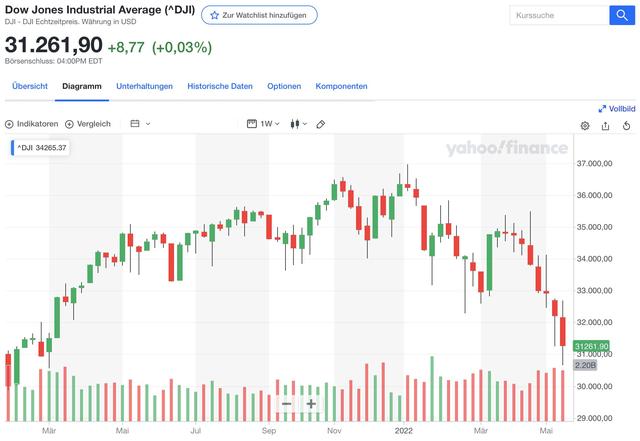This screenshot has height=441, width=640.
Task: Click the share chart icon
Action: [x=606, y=125]
